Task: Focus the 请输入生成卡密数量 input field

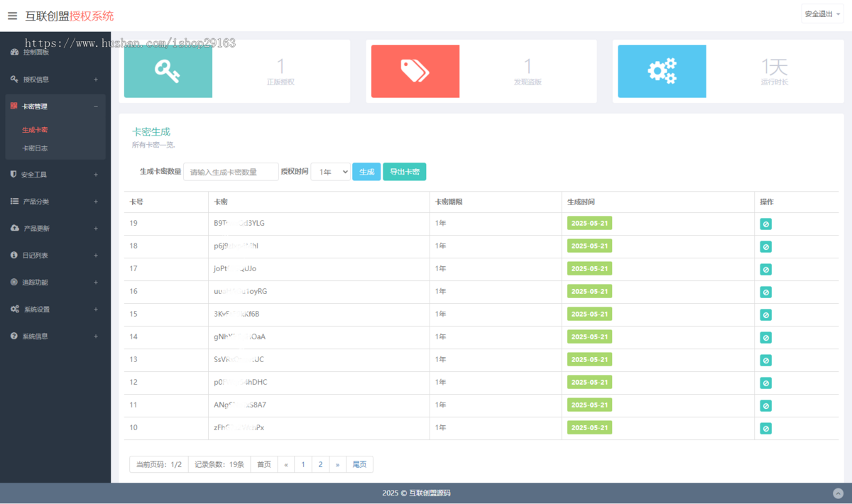Action: (231, 172)
